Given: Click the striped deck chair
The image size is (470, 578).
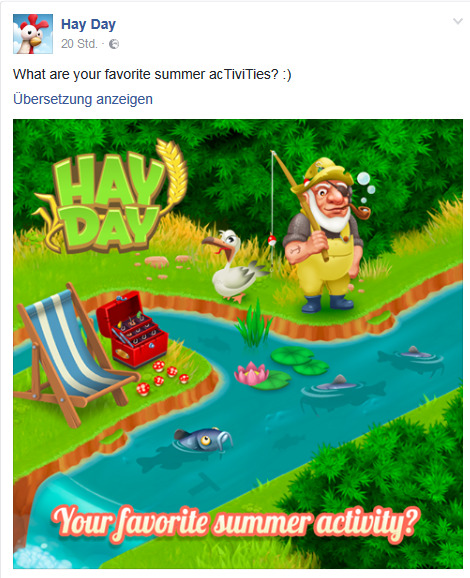Looking at the screenshot, I should pyautogui.click(x=74, y=356).
